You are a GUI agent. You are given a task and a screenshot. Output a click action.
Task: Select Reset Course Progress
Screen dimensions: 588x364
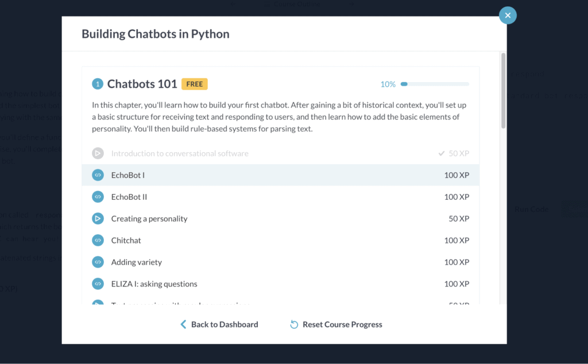(342, 324)
